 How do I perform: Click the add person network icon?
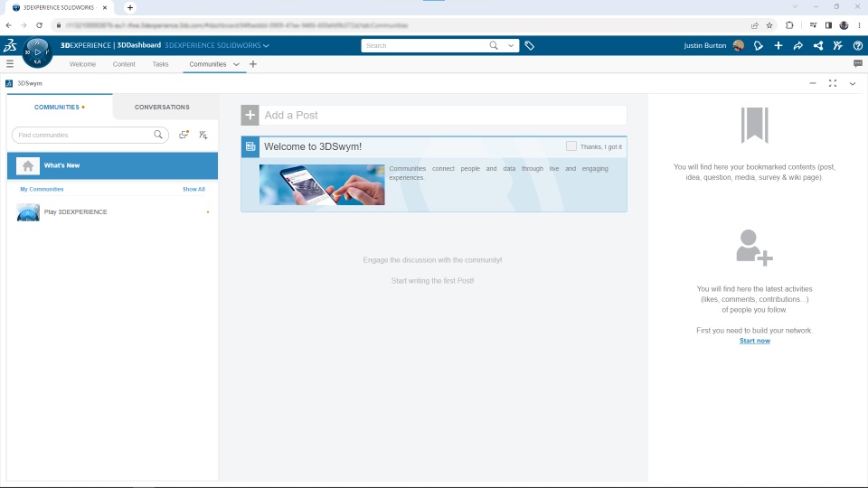[754, 248]
